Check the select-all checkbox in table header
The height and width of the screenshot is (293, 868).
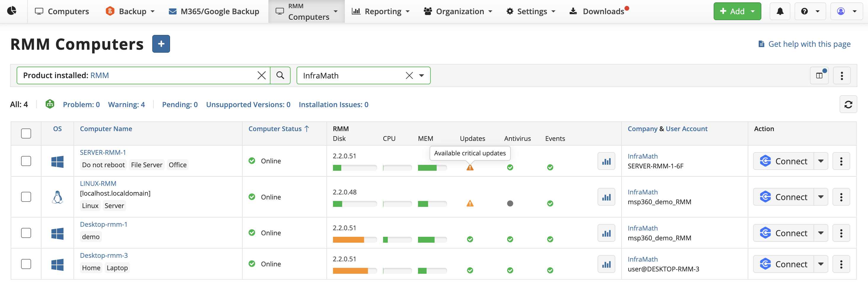point(25,133)
